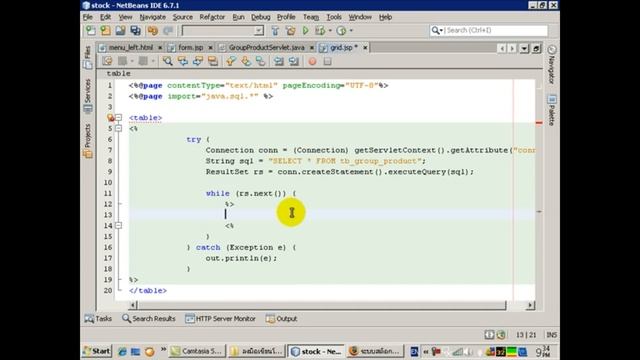Image resolution: width=640 pixels, height=360 pixels.
Task: Open the Navigator side panel
Action: point(551,64)
